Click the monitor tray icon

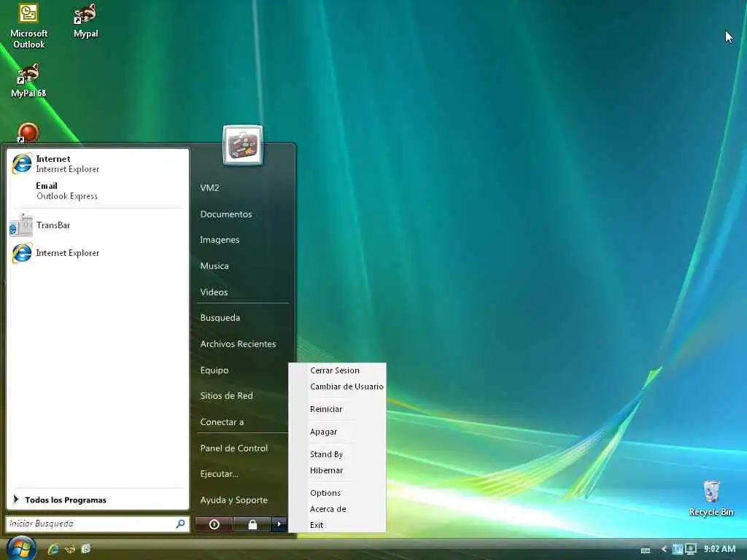click(x=690, y=549)
